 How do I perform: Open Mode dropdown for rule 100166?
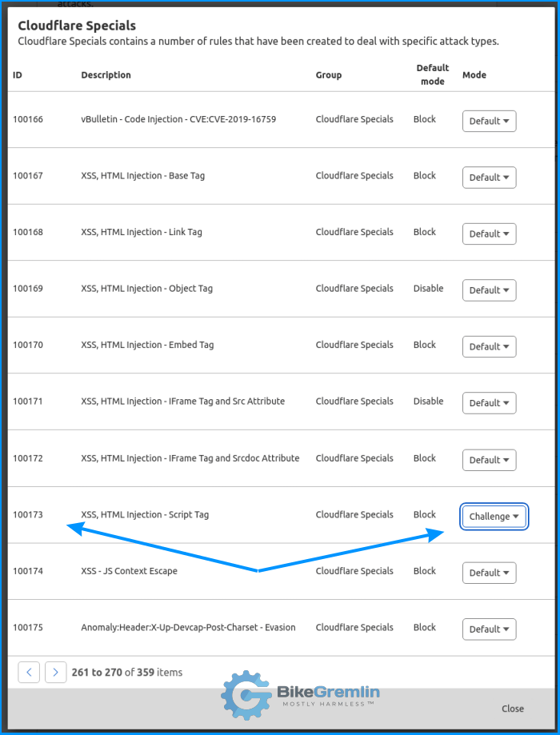pos(489,121)
